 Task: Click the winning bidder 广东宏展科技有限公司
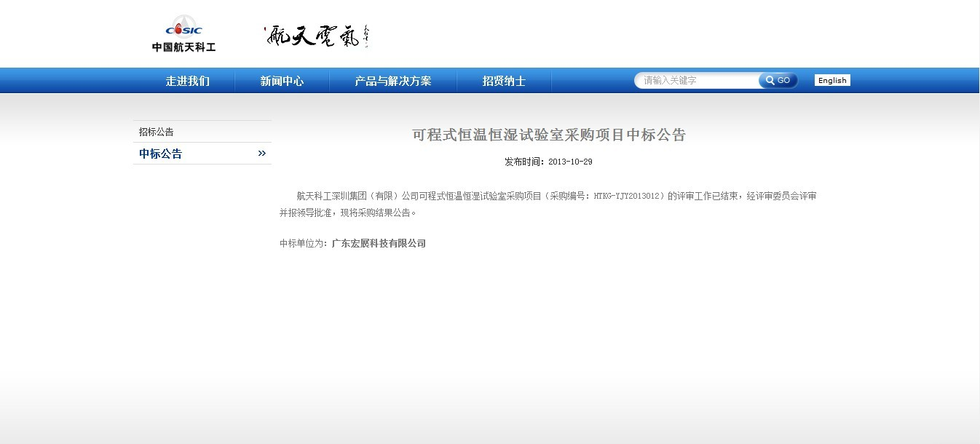pyautogui.click(x=379, y=244)
